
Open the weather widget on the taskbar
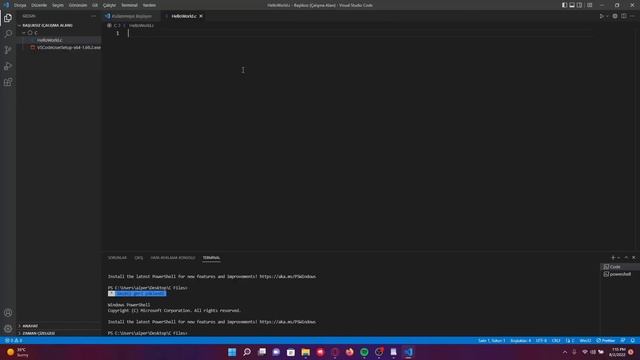pos(17,352)
